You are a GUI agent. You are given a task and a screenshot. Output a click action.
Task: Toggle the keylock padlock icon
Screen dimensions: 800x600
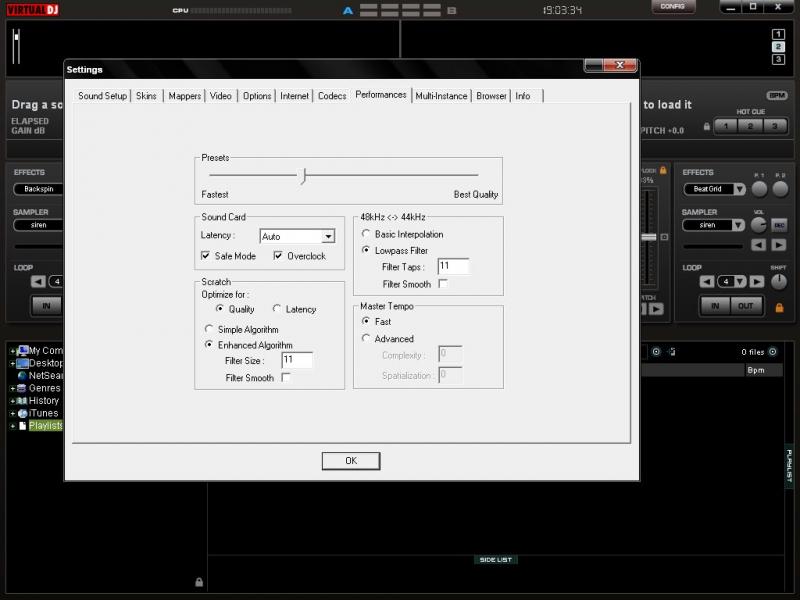[x=663, y=170]
